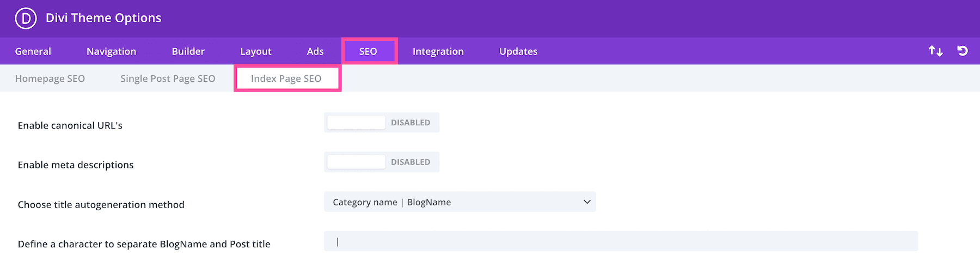
Task: Click the Divi logo icon
Action: pyautogui.click(x=26, y=19)
